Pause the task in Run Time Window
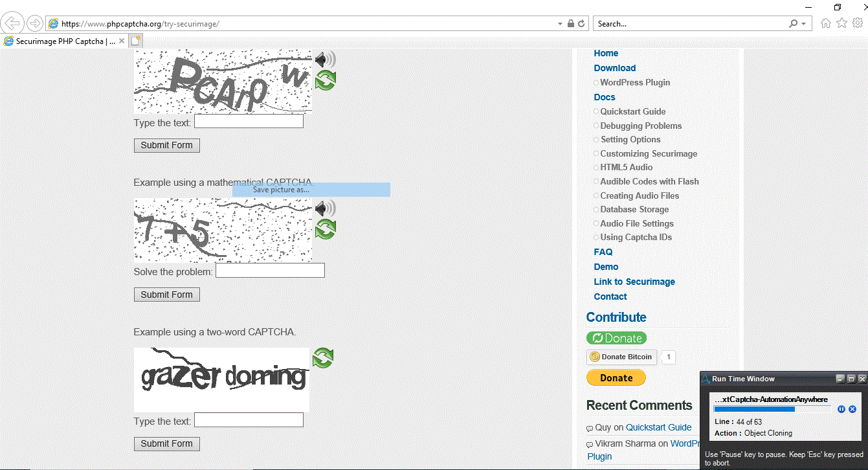Screen dimensions: 868x470 pyautogui.click(x=841, y=409)
